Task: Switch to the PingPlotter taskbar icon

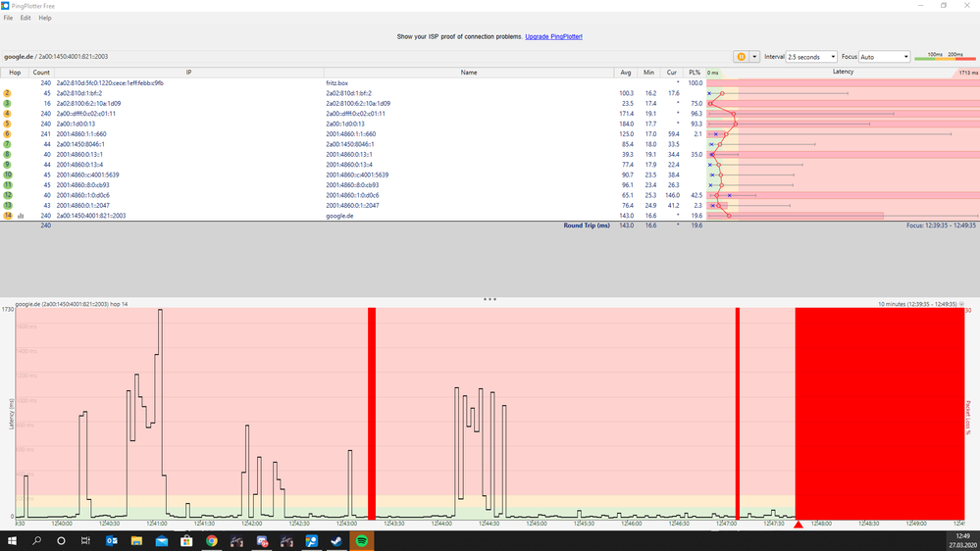Action: [x=312, y=541]
